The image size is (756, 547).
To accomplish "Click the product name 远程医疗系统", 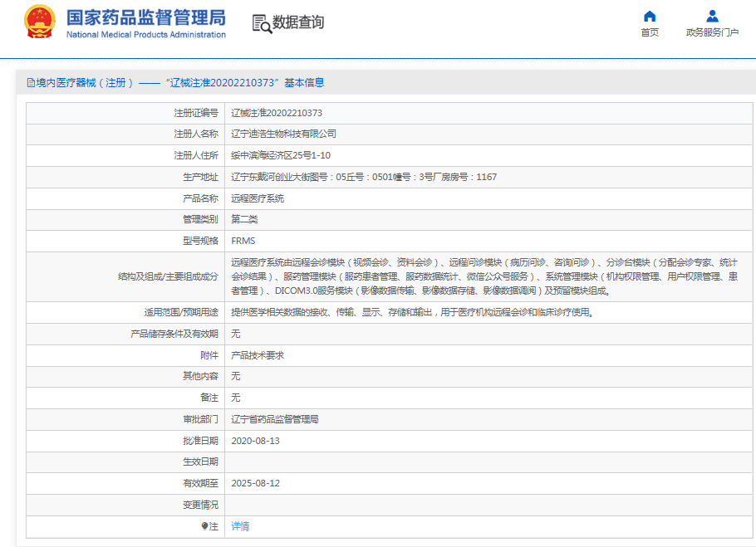I will (x=258, y=198).
